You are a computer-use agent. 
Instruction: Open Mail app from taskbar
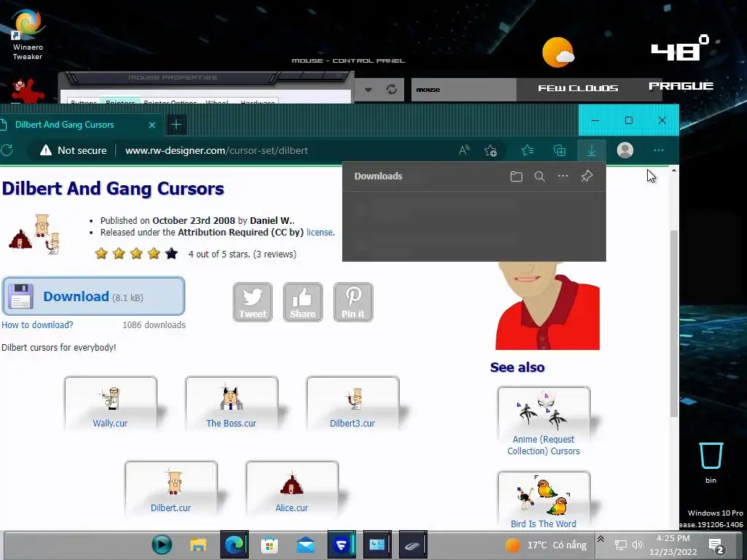tap(305, 545)
